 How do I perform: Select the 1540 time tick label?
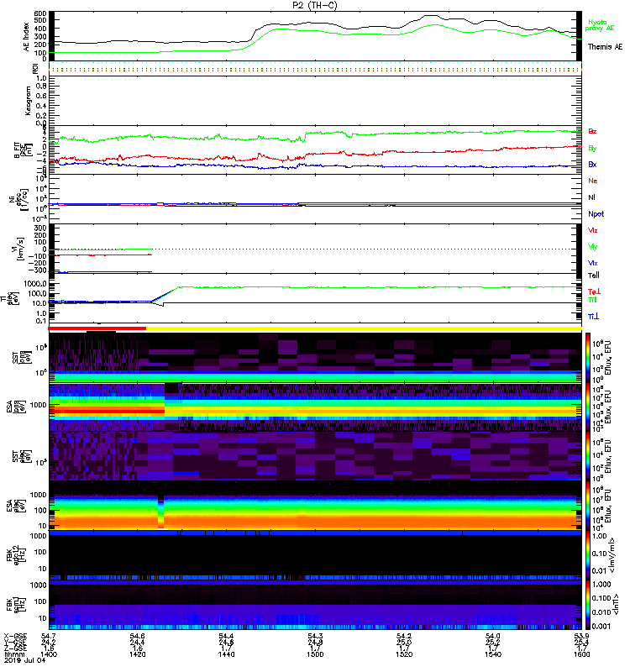point(492,654)
